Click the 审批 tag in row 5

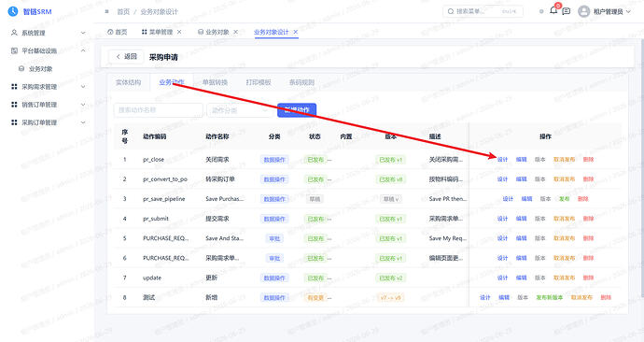click(x=274, y=238)
